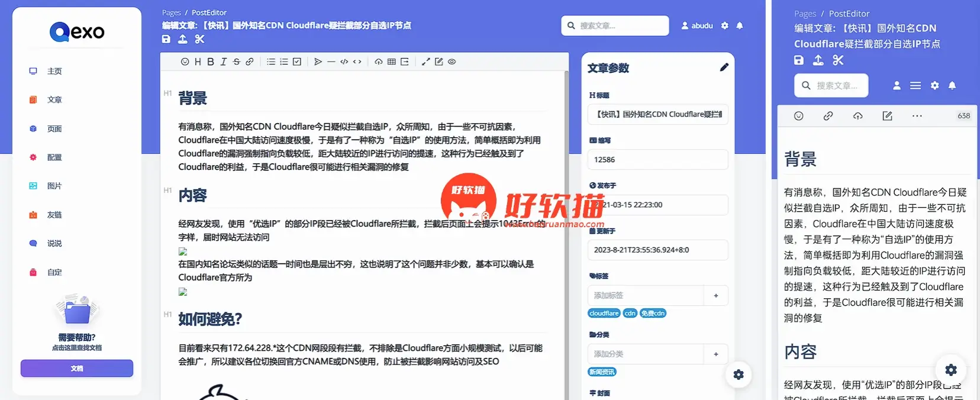Click the emoji icon in the mobile toolbar
The height and width of the screenshot is (400, 980).
[x=799, y=116]
